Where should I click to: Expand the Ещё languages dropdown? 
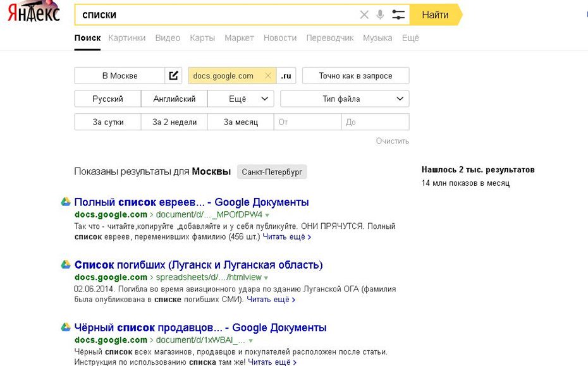pyautogui.click(x=242, y=99)
